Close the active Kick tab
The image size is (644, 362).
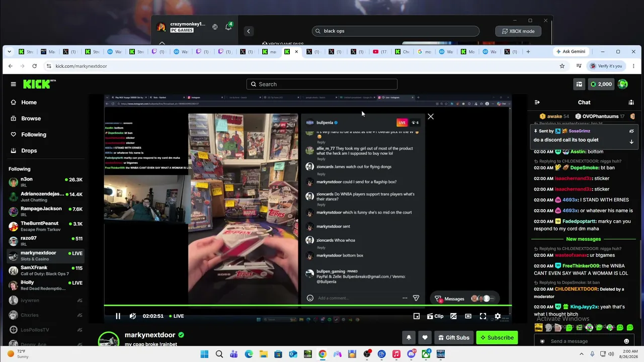click(296, 52)
